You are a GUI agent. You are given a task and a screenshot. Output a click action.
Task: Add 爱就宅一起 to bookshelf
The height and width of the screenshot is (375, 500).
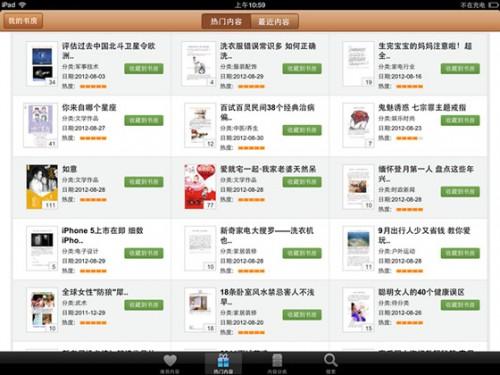point(302,182)
